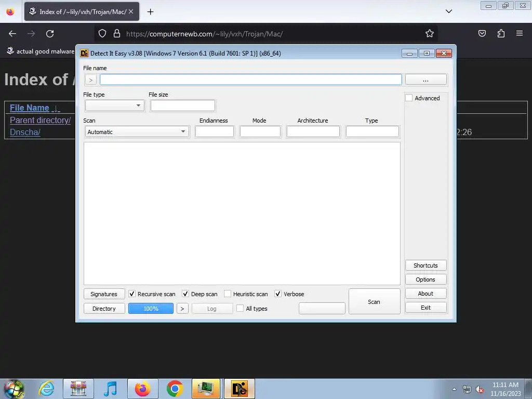
Task: Open the computer monitor taskbar app
Action: [x=206, y=389]
